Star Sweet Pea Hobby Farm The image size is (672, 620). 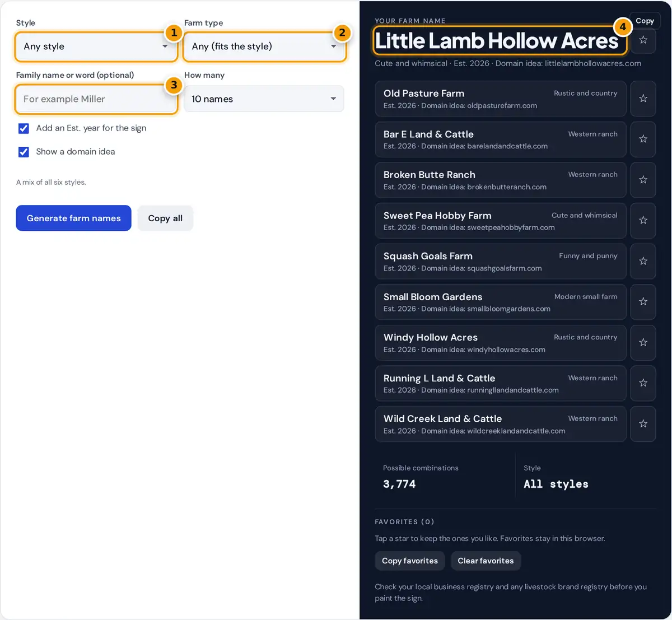643,221
